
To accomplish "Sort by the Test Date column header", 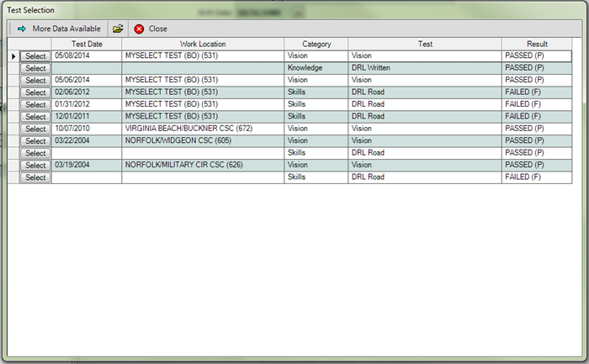I will point(87,44).
